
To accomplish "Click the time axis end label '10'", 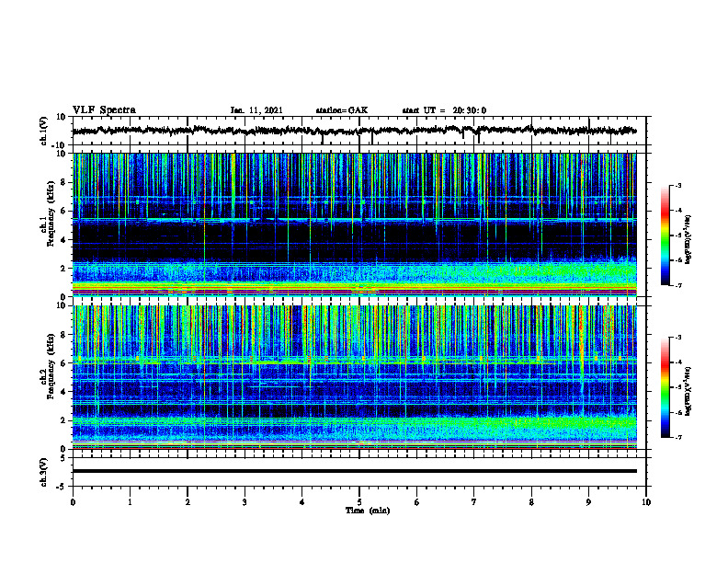I will tap(646, 502).
